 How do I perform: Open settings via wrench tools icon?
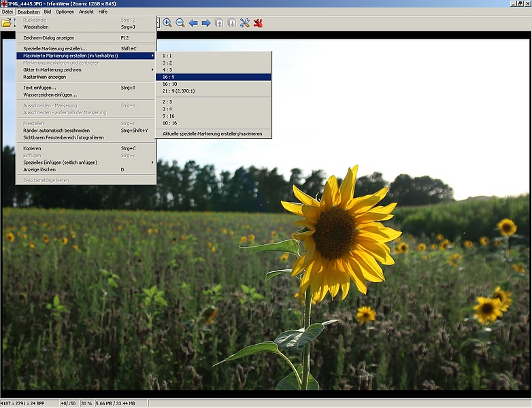tap(245, 23)
